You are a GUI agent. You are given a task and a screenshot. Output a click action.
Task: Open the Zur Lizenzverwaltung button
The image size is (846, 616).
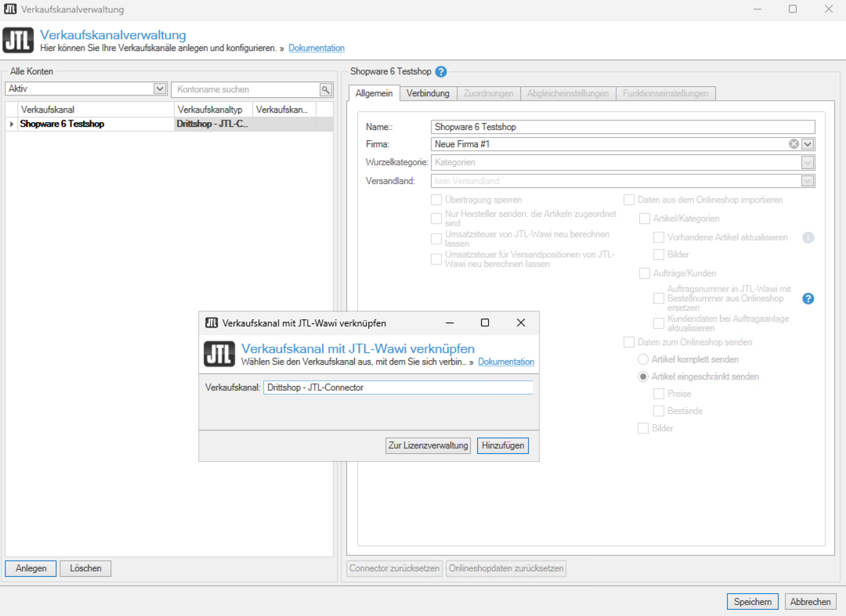tap(428, 445)
